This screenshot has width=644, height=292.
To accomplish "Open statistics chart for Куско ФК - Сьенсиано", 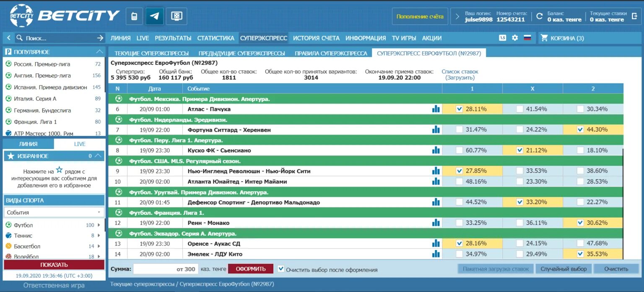I will coord(436,150).
